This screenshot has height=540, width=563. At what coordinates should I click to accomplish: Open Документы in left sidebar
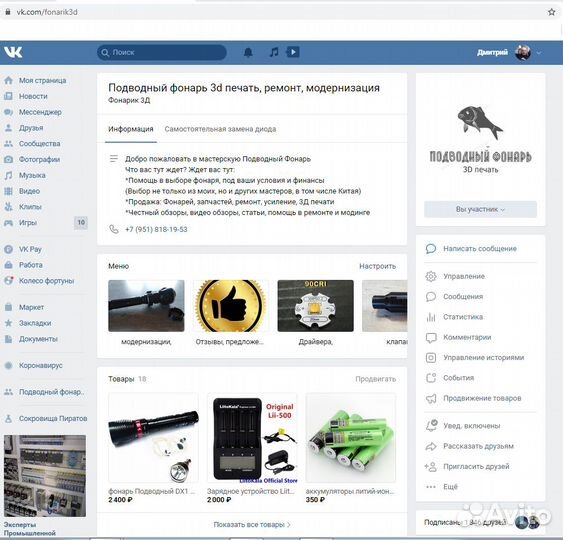(x=31, y=339)
